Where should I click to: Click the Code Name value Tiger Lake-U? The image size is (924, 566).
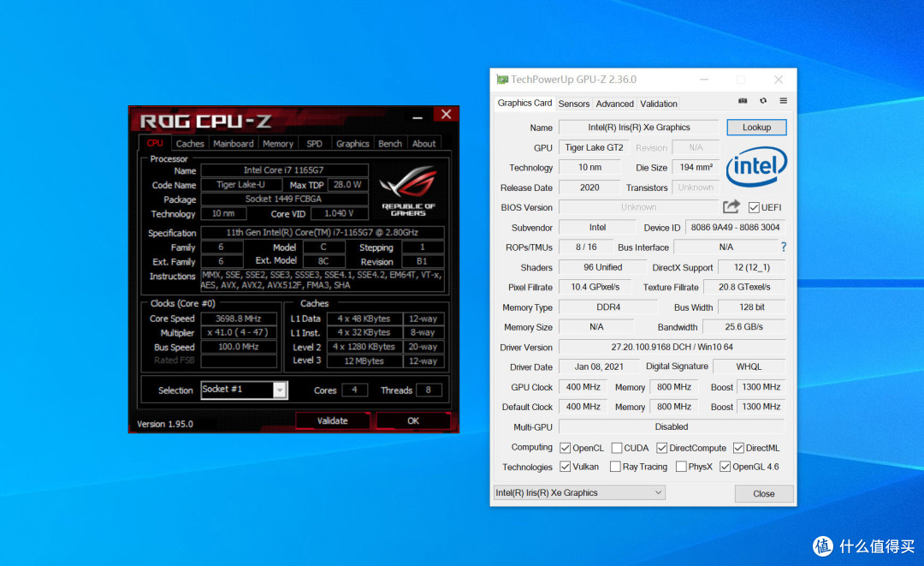(241, 185)
